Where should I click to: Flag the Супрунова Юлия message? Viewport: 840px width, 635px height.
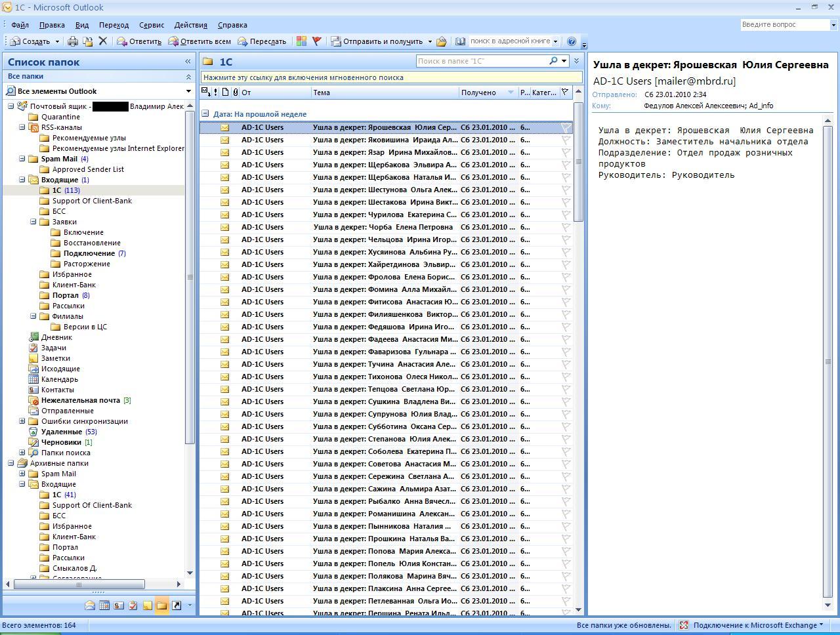coord(566,414)
